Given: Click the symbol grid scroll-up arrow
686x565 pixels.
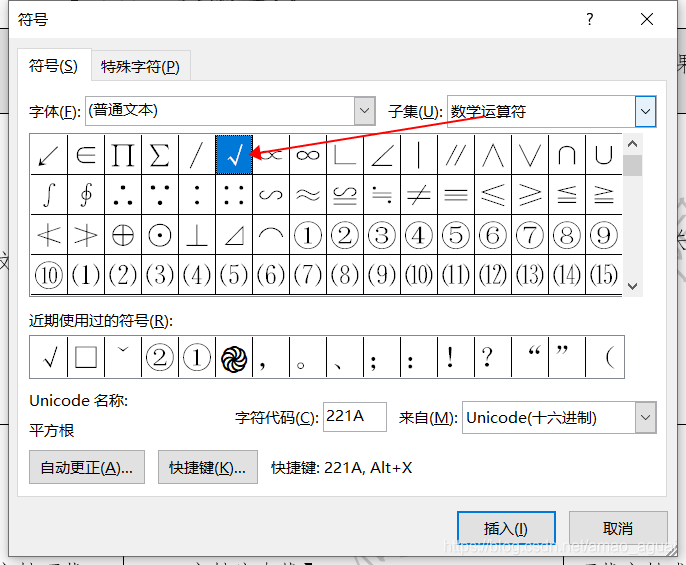Looking at the screenshot, I should [x=632, y=144].
